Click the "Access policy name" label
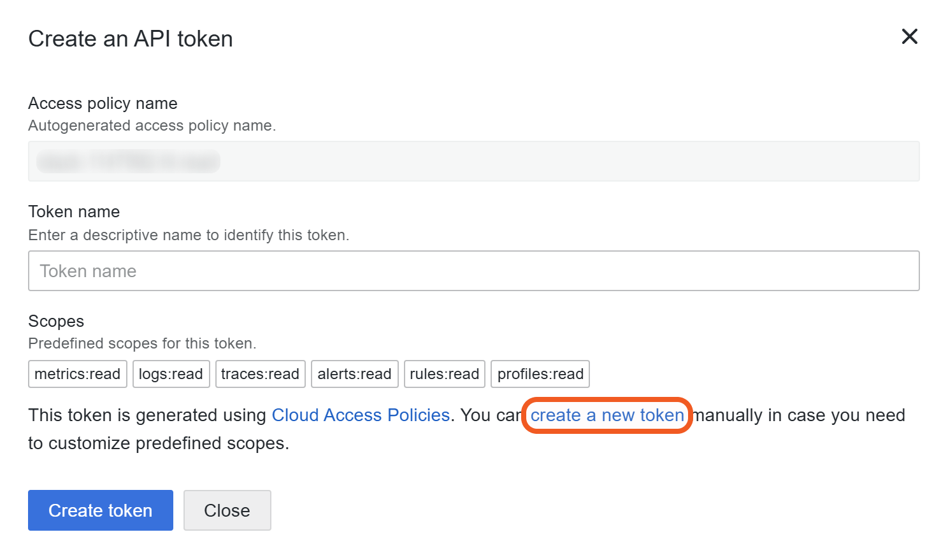948x560 pixels. point(103,103)
